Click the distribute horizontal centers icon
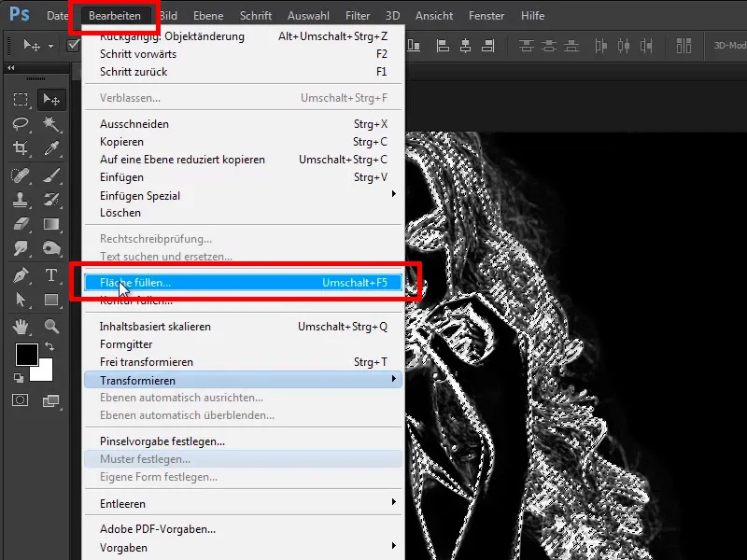 [624, 46]
